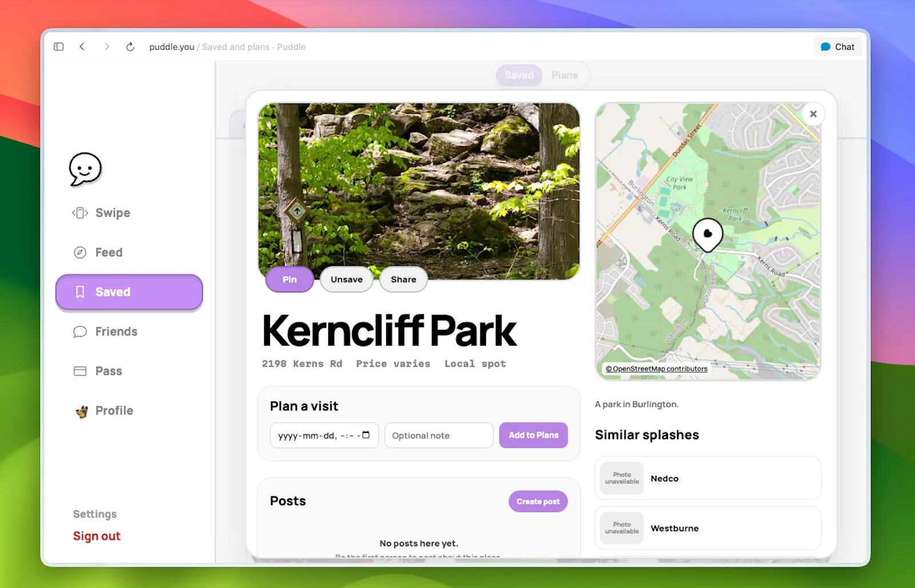Click the Optional note field
This screenshot has width=915, height=588.
pos(439,435)
